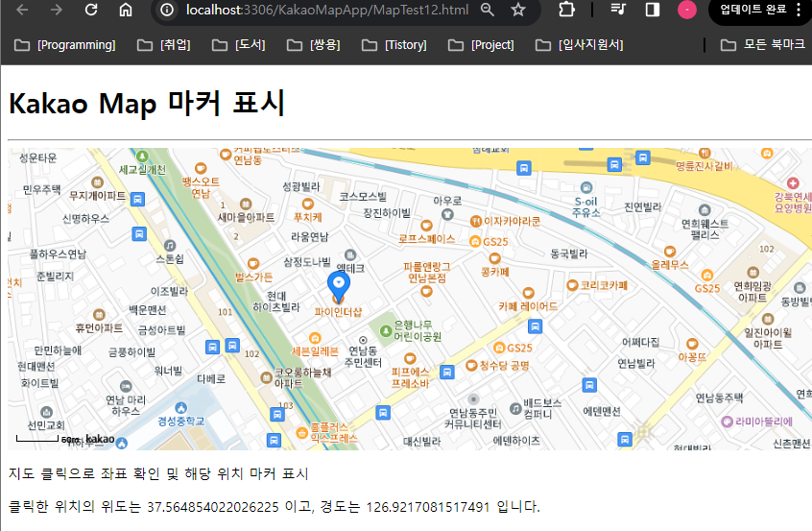
Task: Bookmark this page with the star icon
Action: [x=518, y=10]
